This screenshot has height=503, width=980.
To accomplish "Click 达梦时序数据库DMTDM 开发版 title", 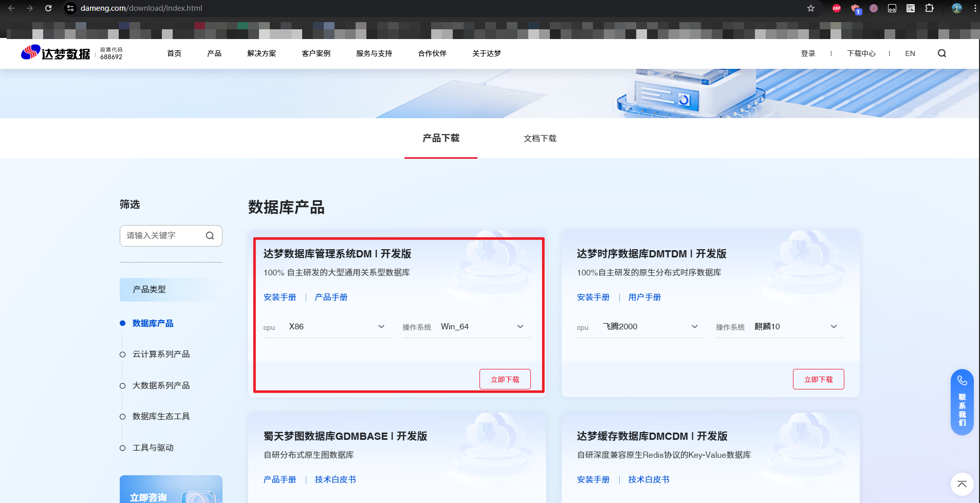I will click(x=652, y=254).
